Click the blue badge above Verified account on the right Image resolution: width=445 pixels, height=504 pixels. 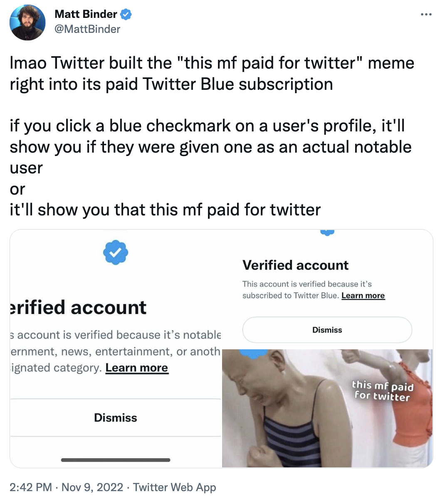coord(327,232)
